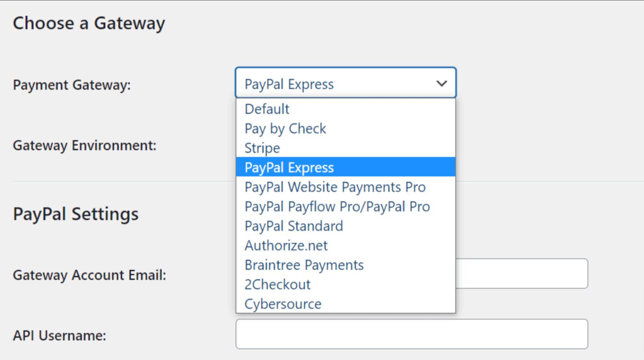The height and width of the screenshot is (360, 644).
Task: Click the Gateway Account Email label
Action: (x=89, y=275)
